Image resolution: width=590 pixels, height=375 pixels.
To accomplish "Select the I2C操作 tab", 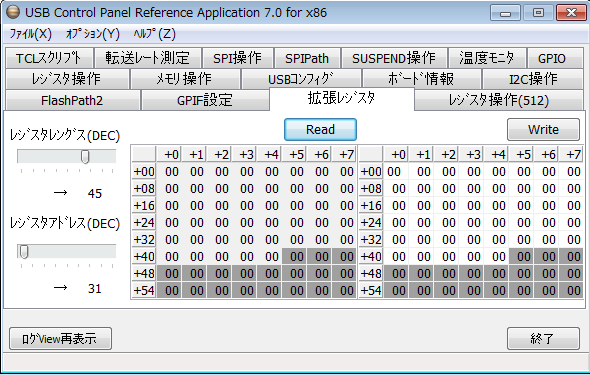I will 533,79.
